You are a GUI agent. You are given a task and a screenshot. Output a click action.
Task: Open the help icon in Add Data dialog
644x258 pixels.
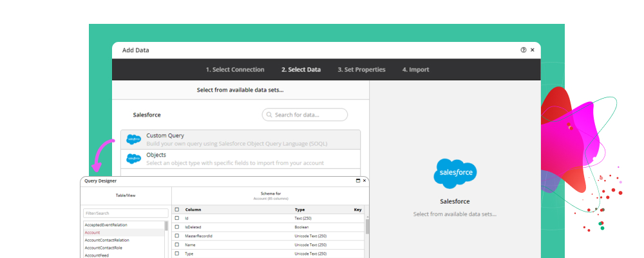point(523,50)
